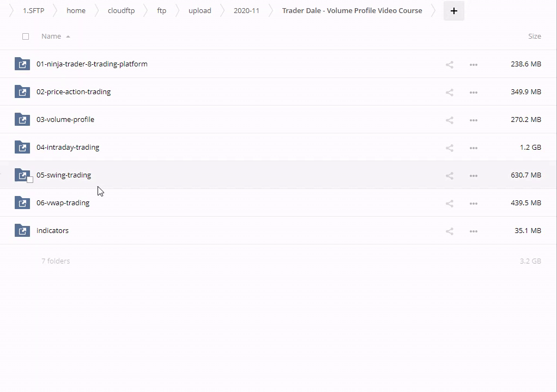Check the 05-swing-trading row checkbox
Image resolution: width=557 pixels, height=392 pixels.
coord(30,180)
